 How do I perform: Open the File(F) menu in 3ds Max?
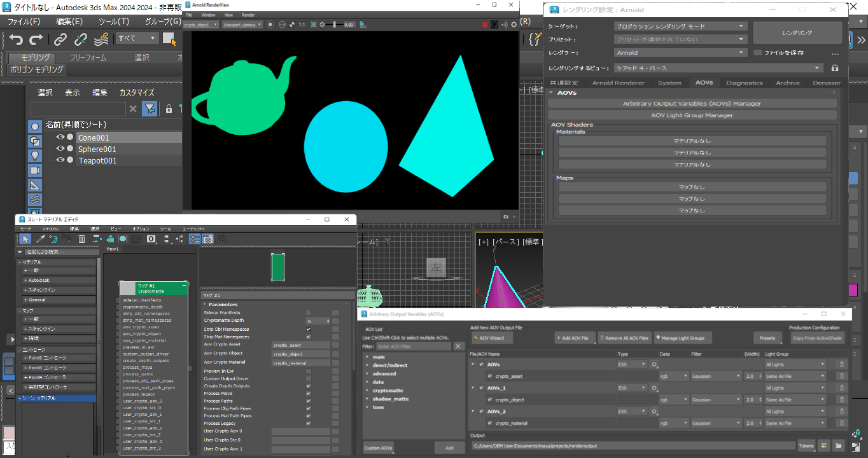coord(24,21)
